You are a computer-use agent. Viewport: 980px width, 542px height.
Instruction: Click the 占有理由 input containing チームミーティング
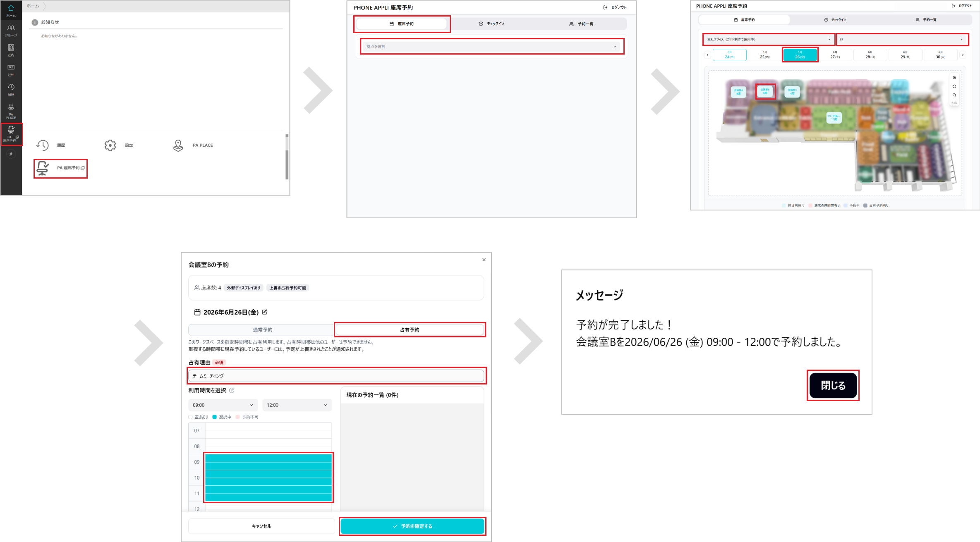tap(336, 376)
